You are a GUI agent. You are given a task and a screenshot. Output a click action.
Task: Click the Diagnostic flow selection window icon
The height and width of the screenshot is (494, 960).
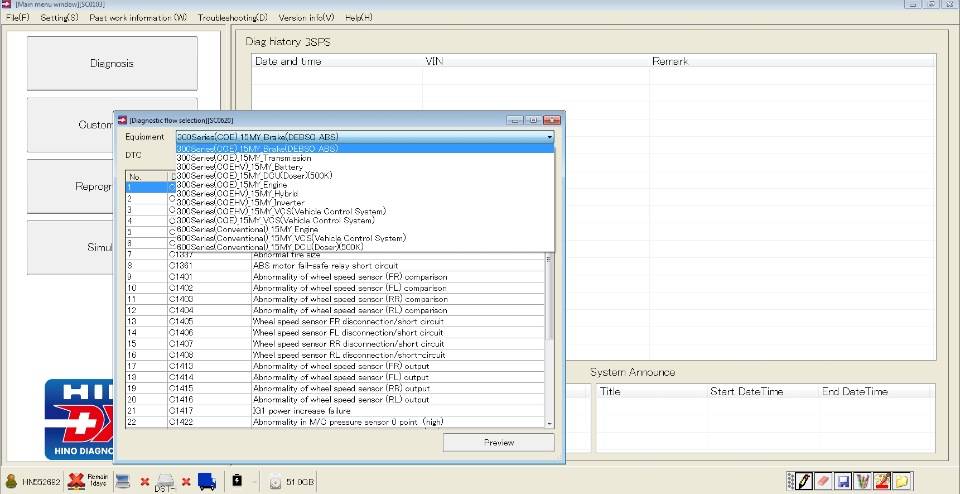(121, 121)
